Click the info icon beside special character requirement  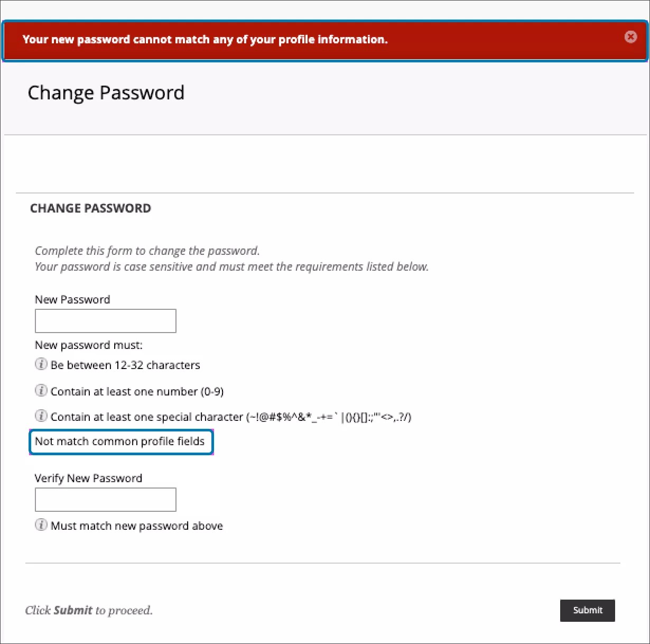tap(41, 416)
